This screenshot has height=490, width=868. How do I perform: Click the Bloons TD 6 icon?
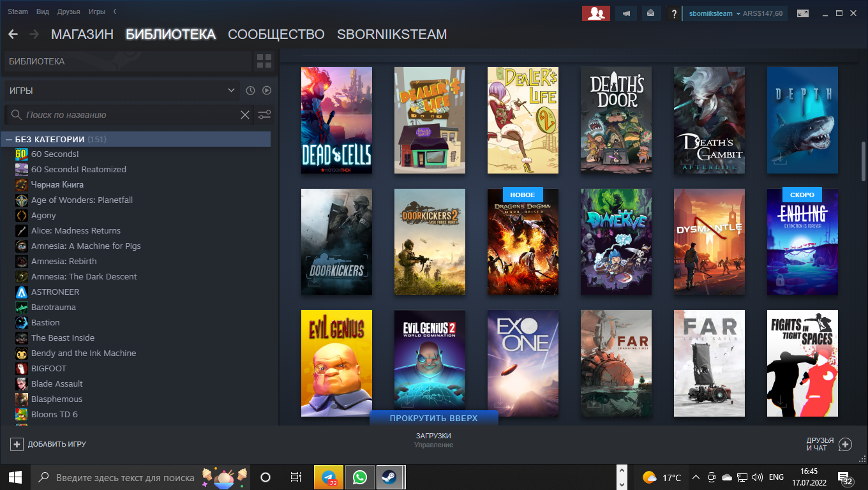22,414
